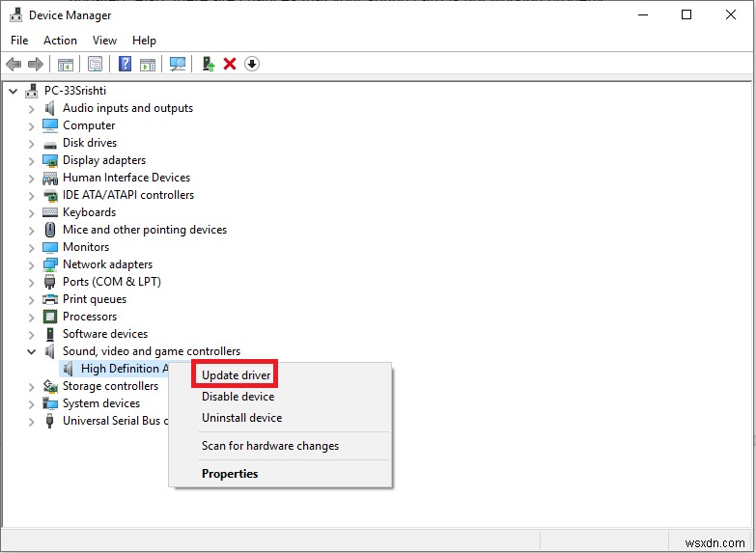Click the PC-33Srishti computer icon
The width and height of the screenshot is (756, 553).
[x=32, y=90]
